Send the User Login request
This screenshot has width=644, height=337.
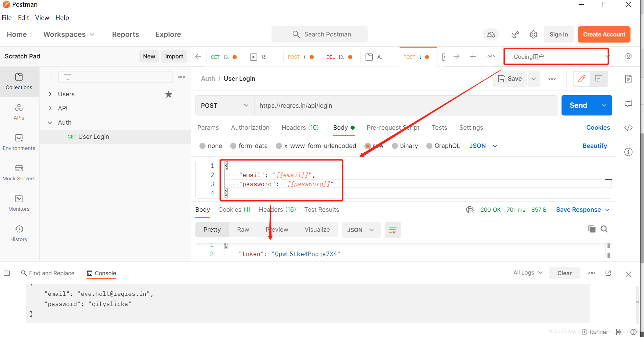578,105
